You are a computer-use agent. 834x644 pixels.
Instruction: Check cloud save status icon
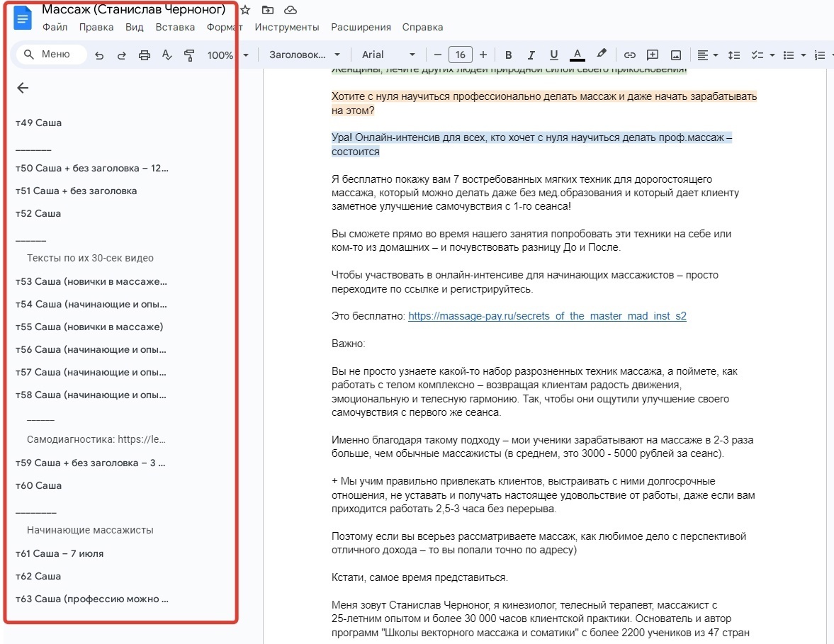[x=290, y=10]
